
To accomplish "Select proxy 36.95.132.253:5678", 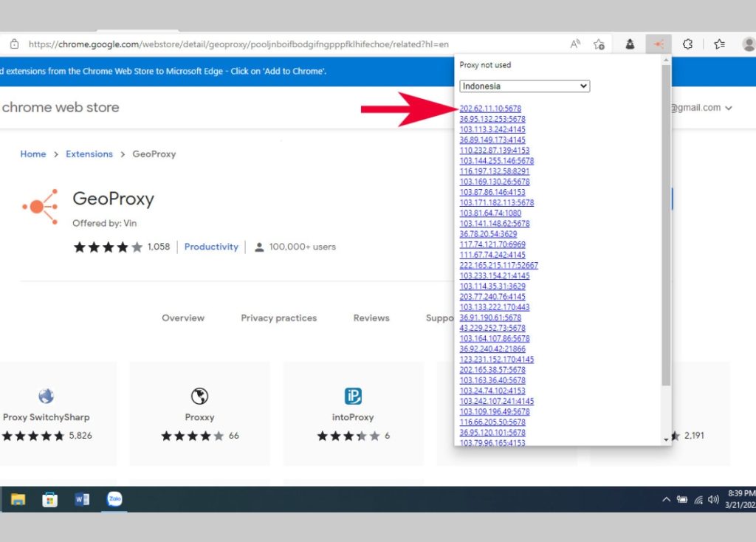I will (492, 119).
